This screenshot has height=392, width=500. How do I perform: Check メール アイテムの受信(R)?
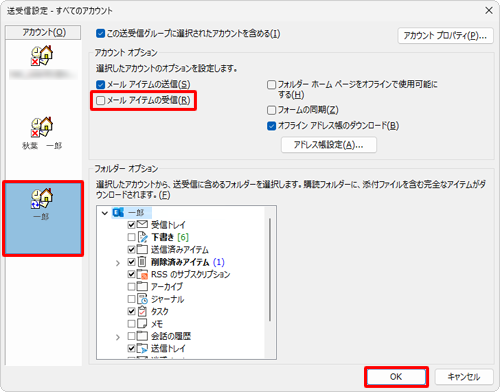(100, 100)
